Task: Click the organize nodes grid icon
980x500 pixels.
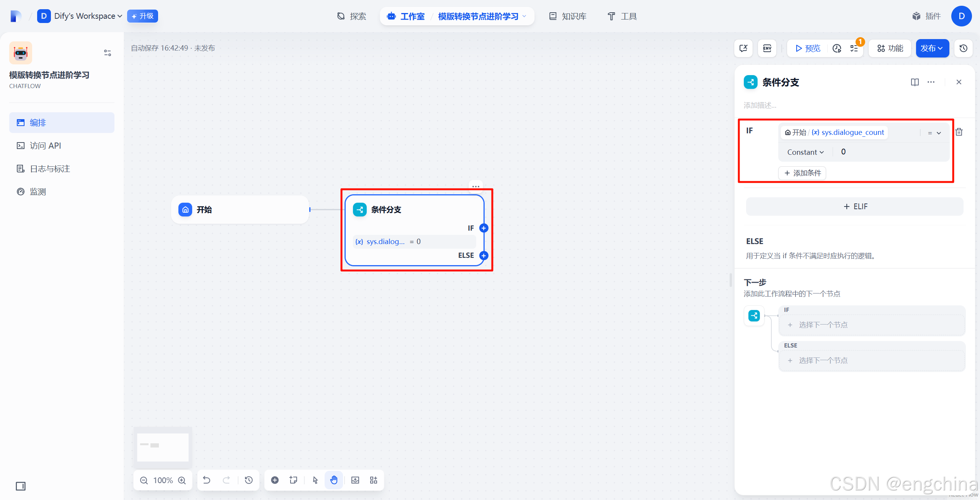Action: coord(374,480)
